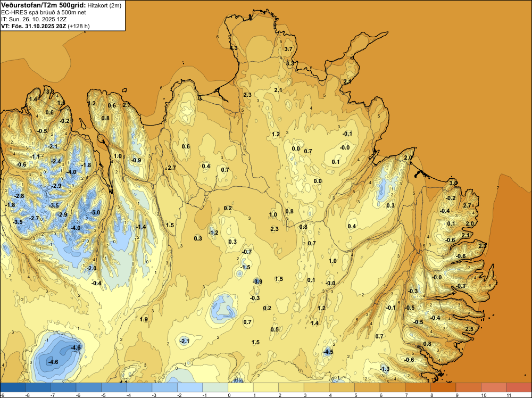Select the 'EC-HRES spá brúuð á 500m net' line
Viewport: 532px width, 398px height.
(x=44, y=13)
